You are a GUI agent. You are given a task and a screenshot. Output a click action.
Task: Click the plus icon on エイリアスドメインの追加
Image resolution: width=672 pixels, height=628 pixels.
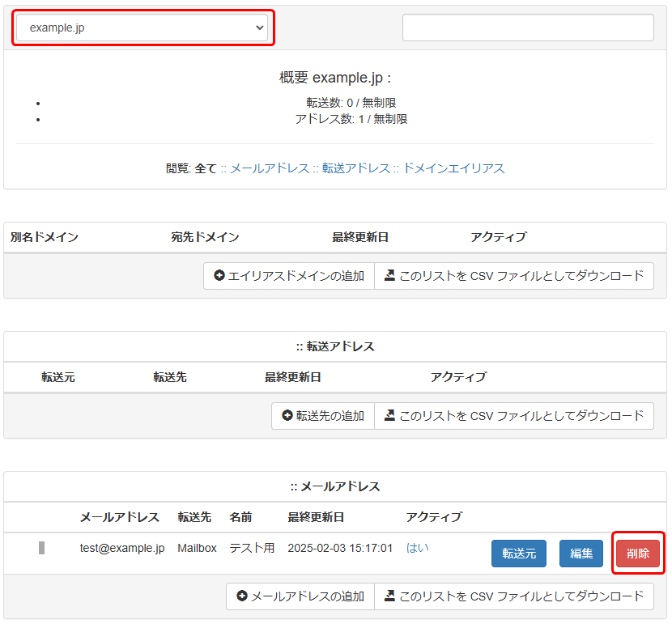[x=219, y=275]
